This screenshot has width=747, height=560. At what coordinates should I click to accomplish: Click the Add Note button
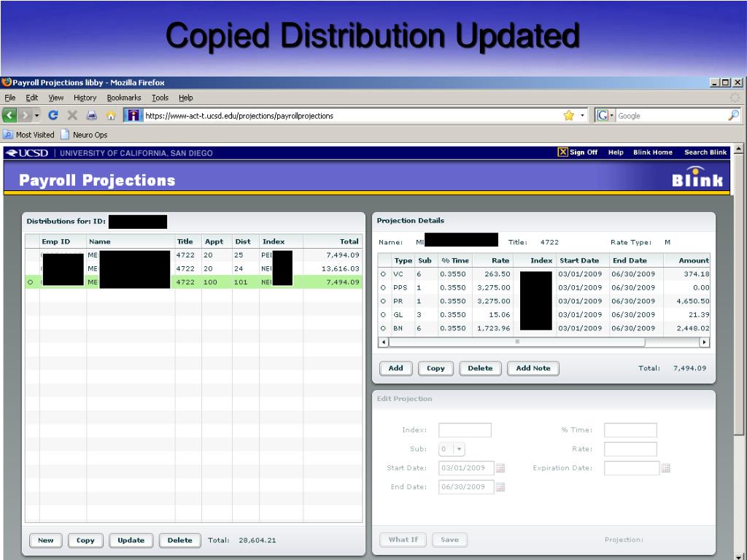tap(533, 368)
